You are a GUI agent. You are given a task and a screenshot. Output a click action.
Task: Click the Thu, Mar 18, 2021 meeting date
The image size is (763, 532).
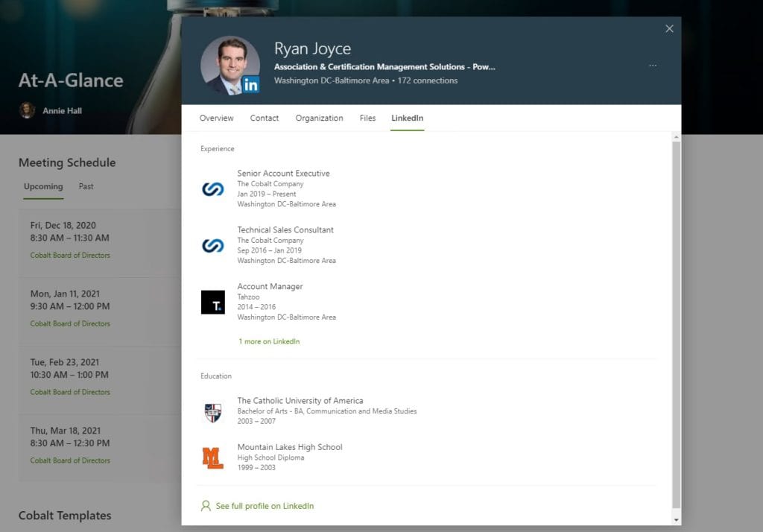[66, 431]
